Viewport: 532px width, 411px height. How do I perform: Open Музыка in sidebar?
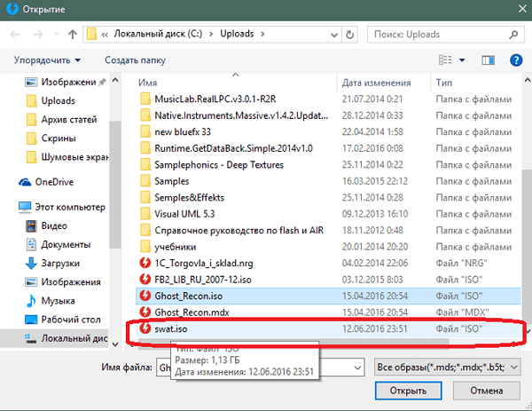[x=51, y=301]
